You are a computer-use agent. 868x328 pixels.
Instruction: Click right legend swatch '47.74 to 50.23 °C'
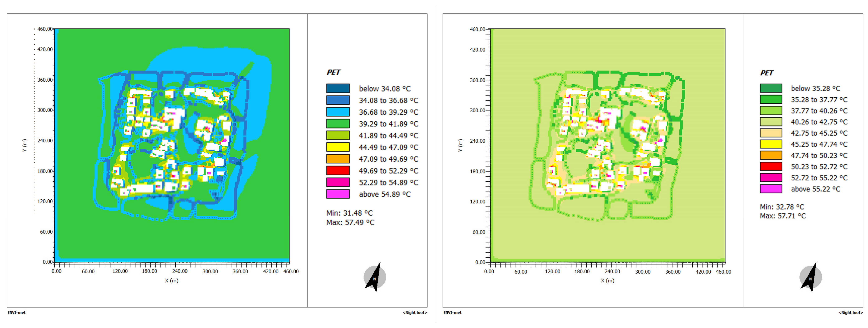pyautogui.click(x=771, y=155)
